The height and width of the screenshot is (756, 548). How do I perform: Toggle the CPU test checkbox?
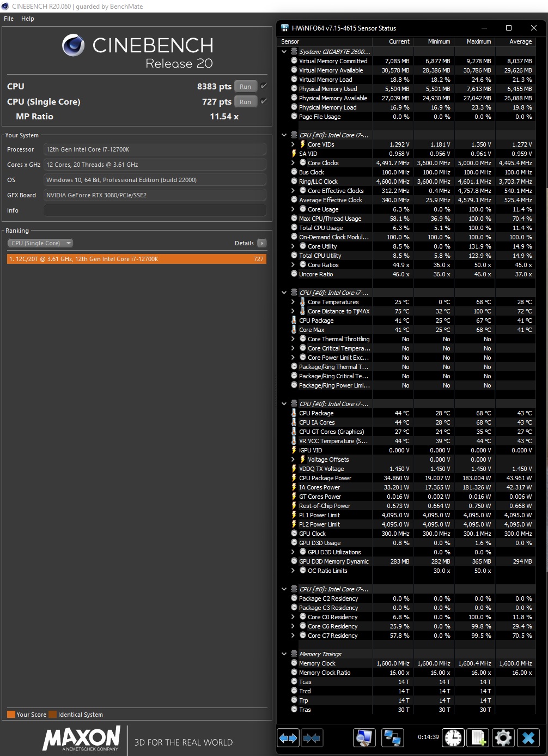coord(264,86)
